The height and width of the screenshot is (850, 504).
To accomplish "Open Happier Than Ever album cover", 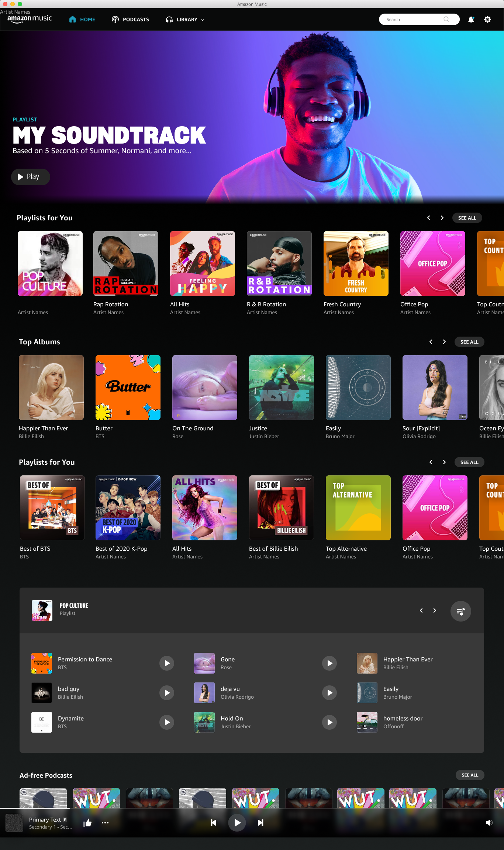I will 51,388.
